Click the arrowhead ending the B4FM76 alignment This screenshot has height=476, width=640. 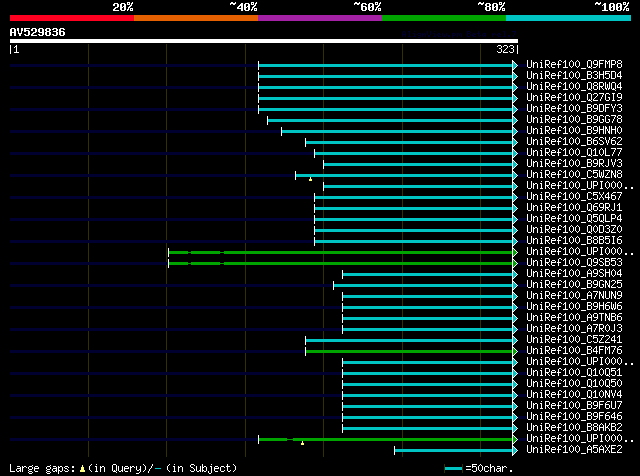click(516, 351)
